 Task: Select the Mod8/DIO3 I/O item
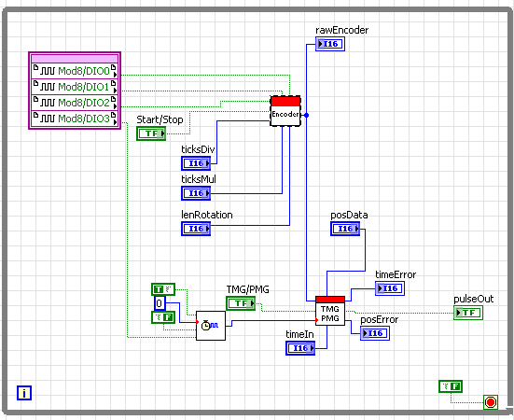pos(75,118)
